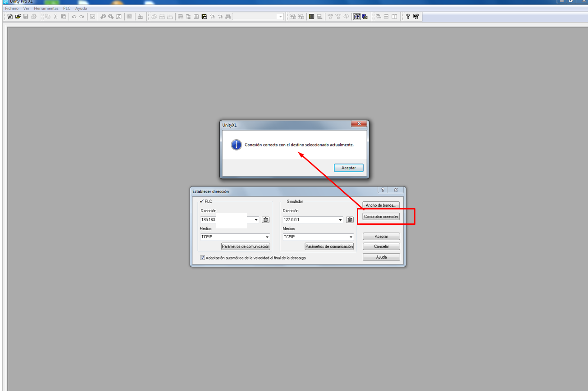Click the trash icon beside PLC address

(266, 220)
